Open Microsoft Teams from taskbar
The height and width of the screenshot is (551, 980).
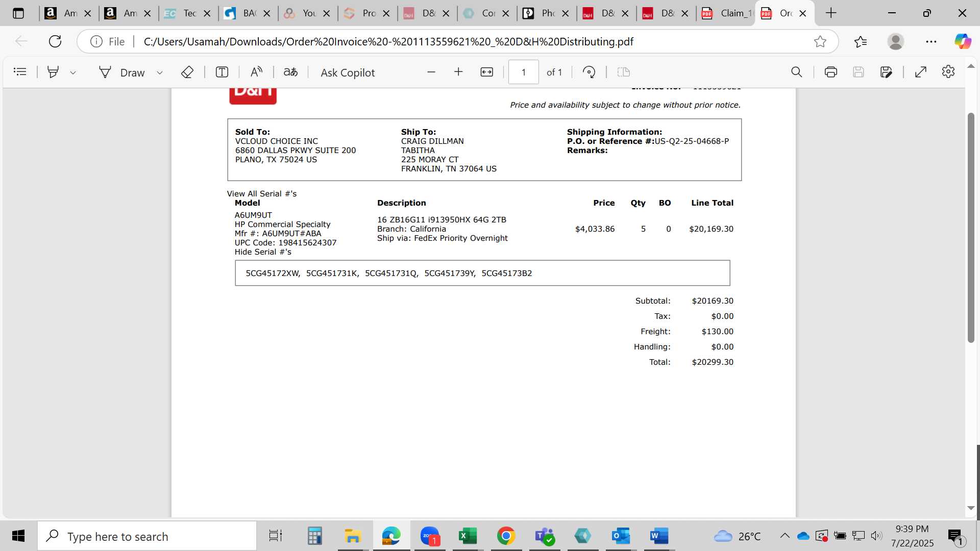(544, 536)
